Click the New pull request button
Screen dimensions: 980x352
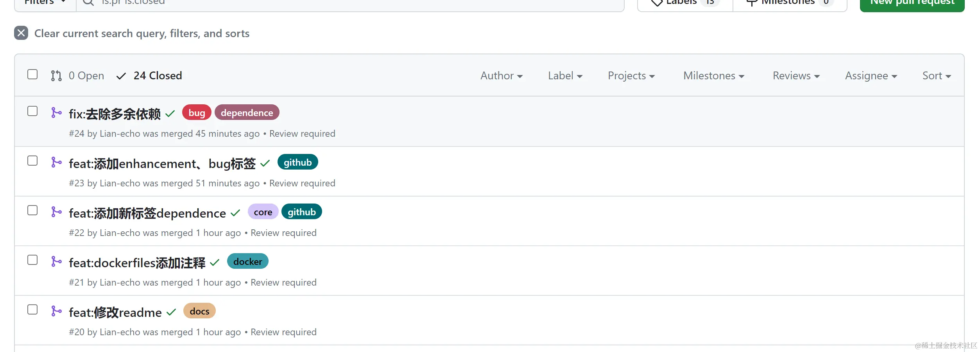click(x=912, y=3)
